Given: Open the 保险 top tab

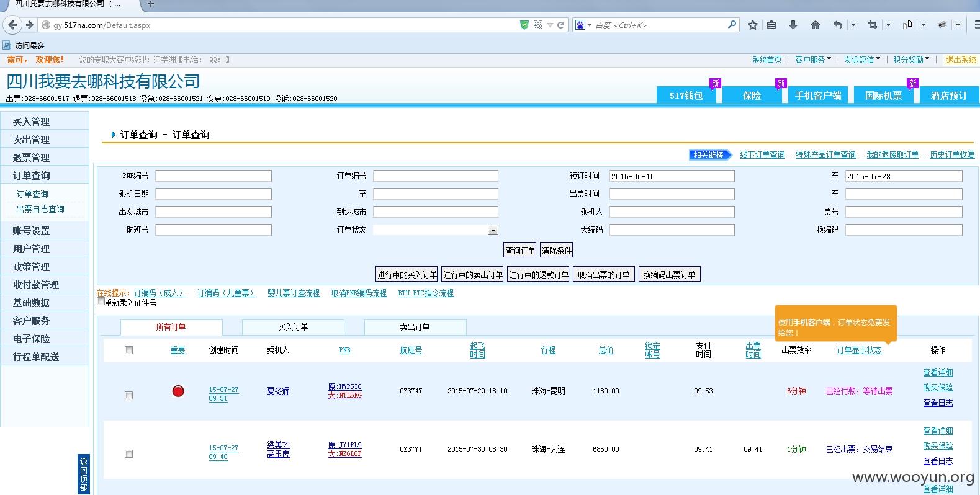Looking at the screenshot, I should pos(752,95).
